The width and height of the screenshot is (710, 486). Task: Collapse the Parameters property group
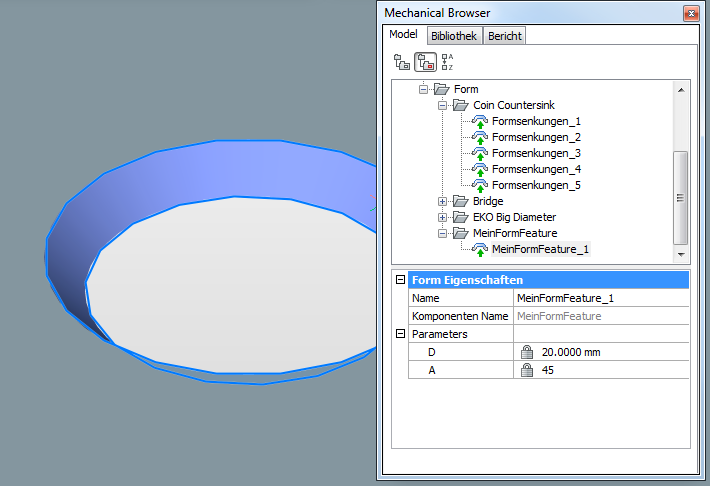coord(401,334)
